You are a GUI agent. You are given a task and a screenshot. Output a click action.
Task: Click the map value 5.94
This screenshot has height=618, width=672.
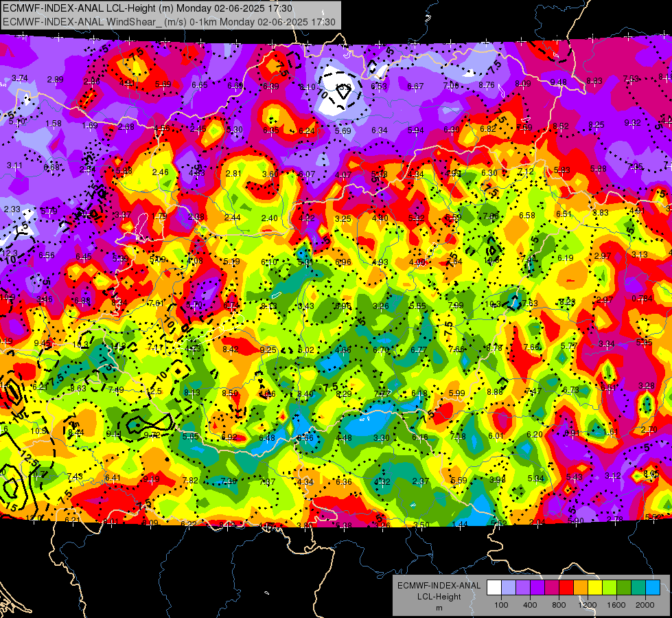point(415,130)
